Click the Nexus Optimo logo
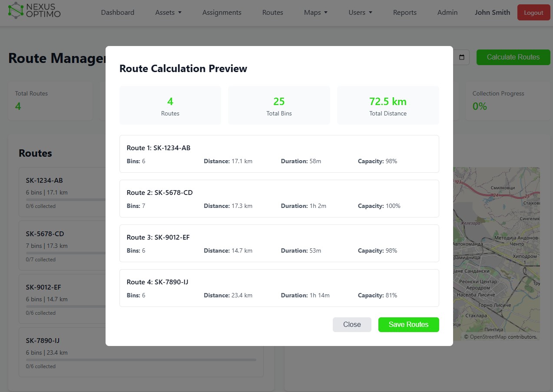The height and width of the screenshot is (392, 553). (34, 10)
